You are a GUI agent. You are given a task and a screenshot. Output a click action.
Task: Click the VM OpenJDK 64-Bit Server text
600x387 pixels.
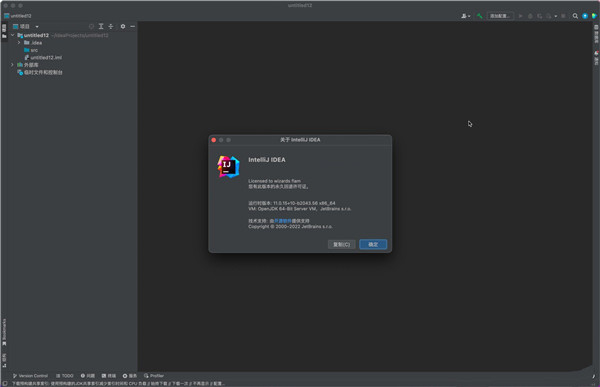point(300,209)
